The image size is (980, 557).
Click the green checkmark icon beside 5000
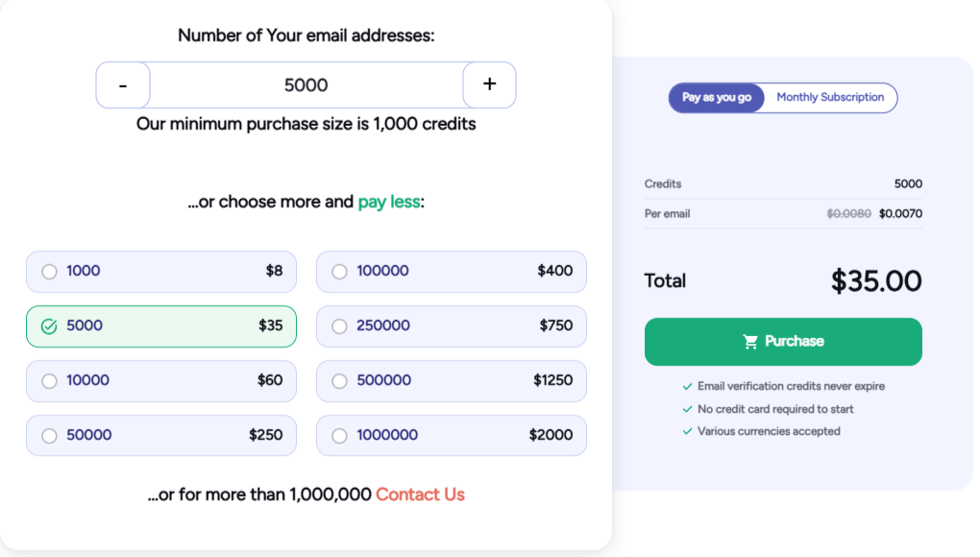coord(49,327)
